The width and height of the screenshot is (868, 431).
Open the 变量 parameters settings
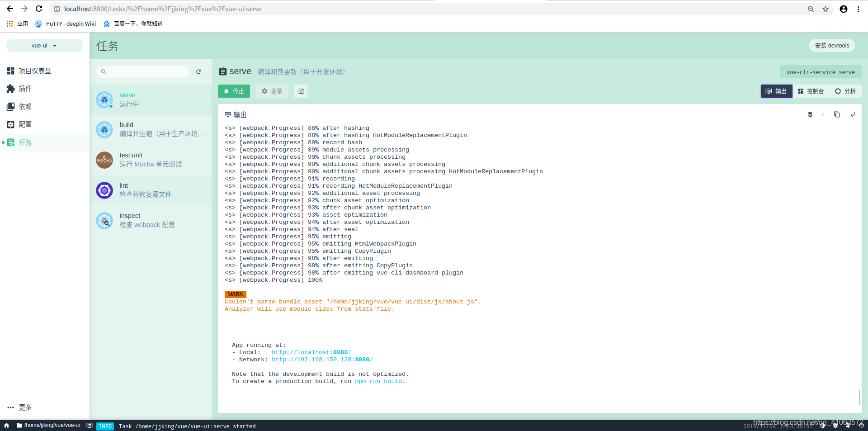(x=272, y=91)
